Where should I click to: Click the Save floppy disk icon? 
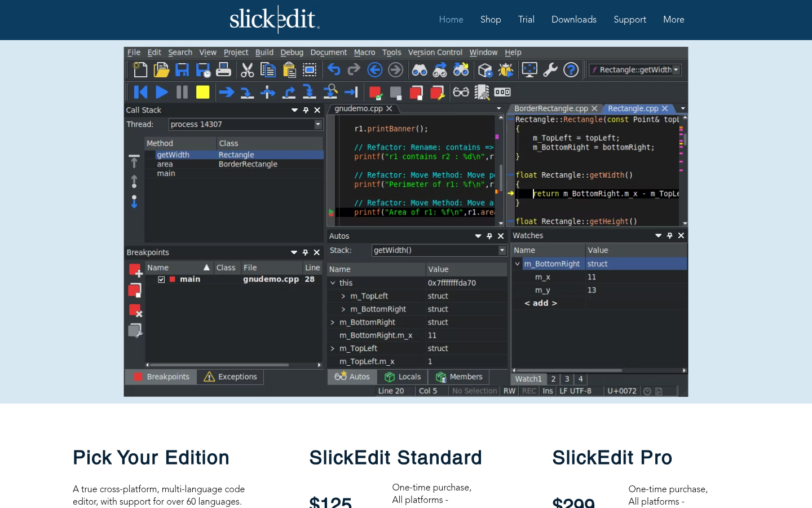pyautogui.click(x=182, y=70)
